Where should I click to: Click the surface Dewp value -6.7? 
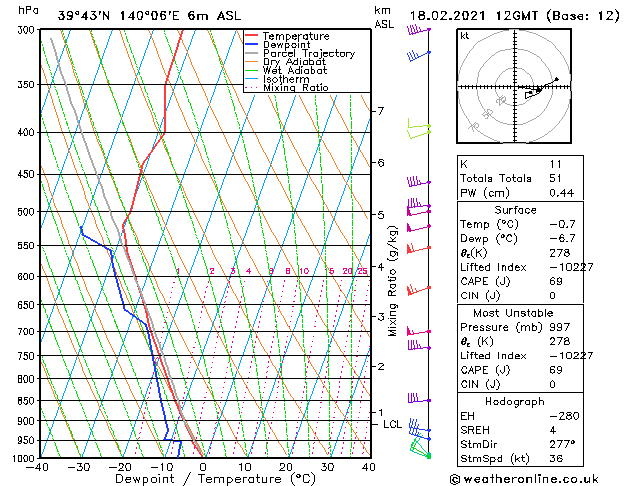[562, 239]
